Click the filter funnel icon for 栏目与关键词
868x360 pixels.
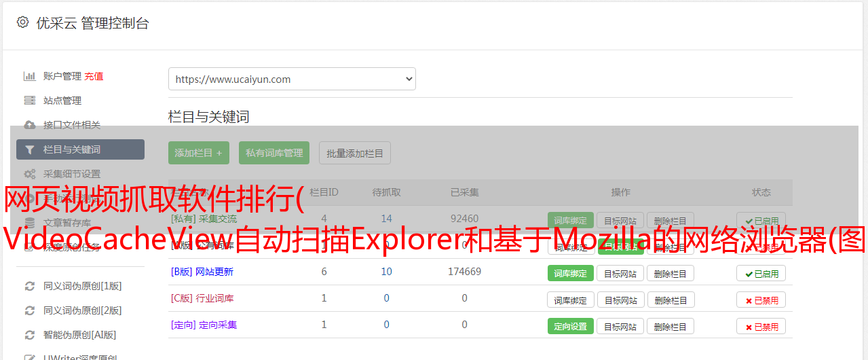29,149
